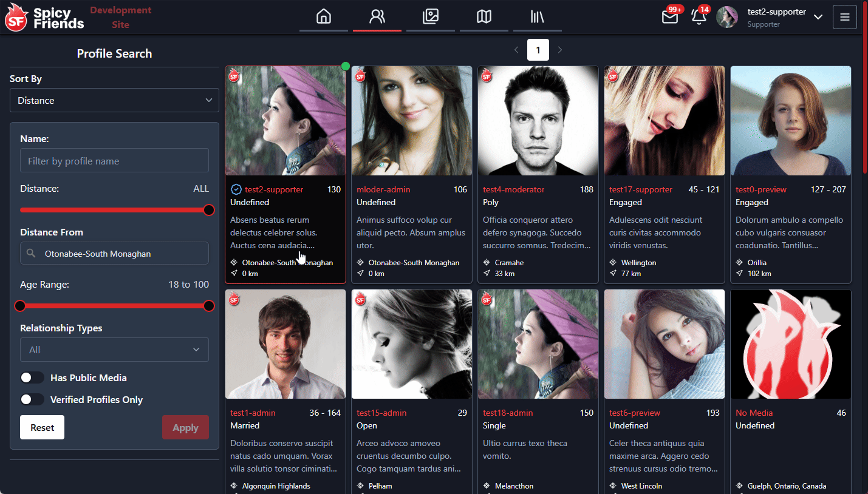
Task: Open the Relationship Types dropdown
Action: 114,350
